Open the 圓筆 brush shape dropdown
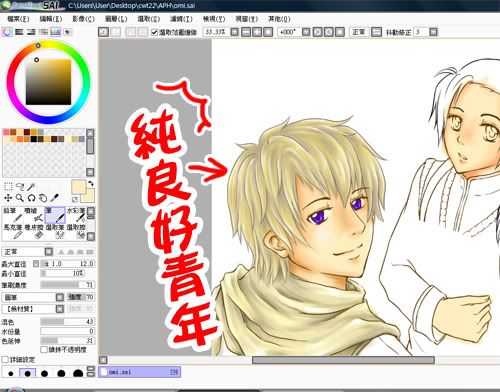Viewport: 500px width, 392px height. [60, 297]
